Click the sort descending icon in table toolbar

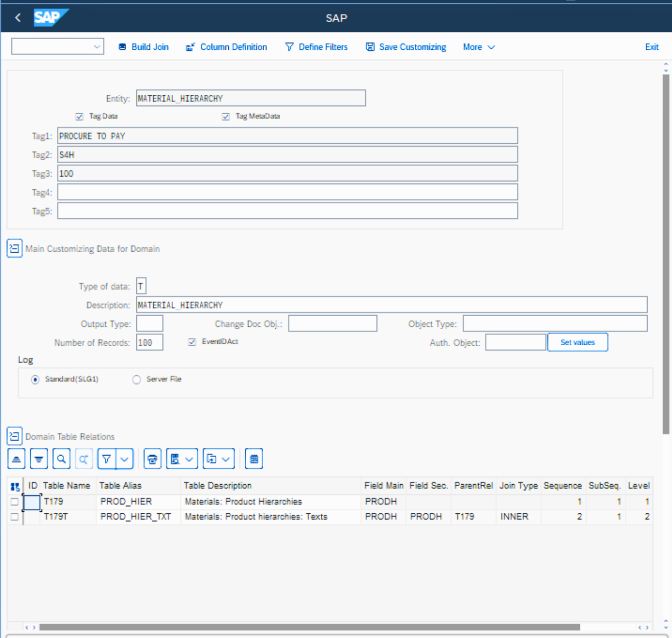[x=39, y=459]
